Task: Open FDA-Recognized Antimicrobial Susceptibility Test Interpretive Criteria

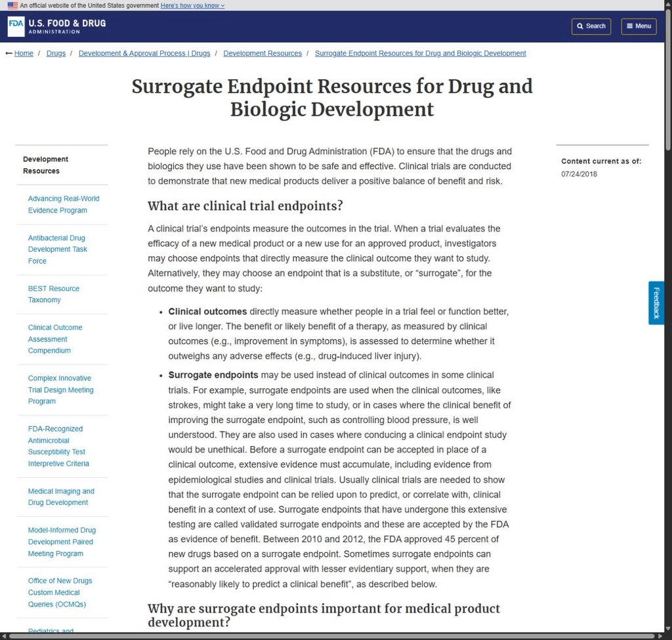Action: tap(58, 446)
